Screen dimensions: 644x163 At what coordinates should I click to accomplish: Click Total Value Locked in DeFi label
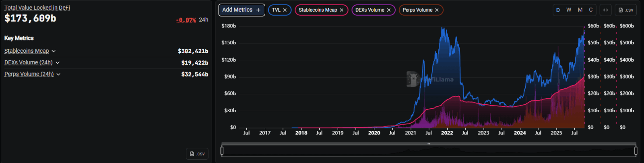click(x=37, y=8)
